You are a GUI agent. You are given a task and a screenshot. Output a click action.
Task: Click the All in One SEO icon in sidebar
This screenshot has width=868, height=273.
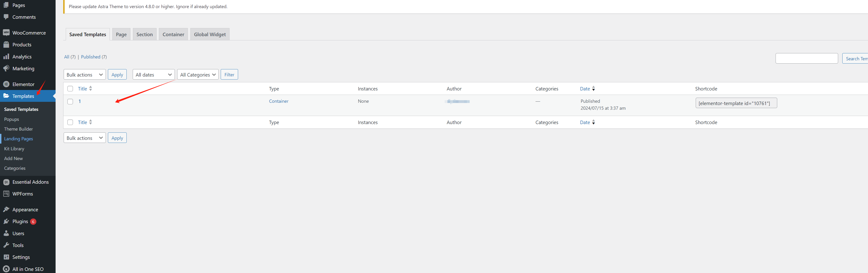coord(6,269)
